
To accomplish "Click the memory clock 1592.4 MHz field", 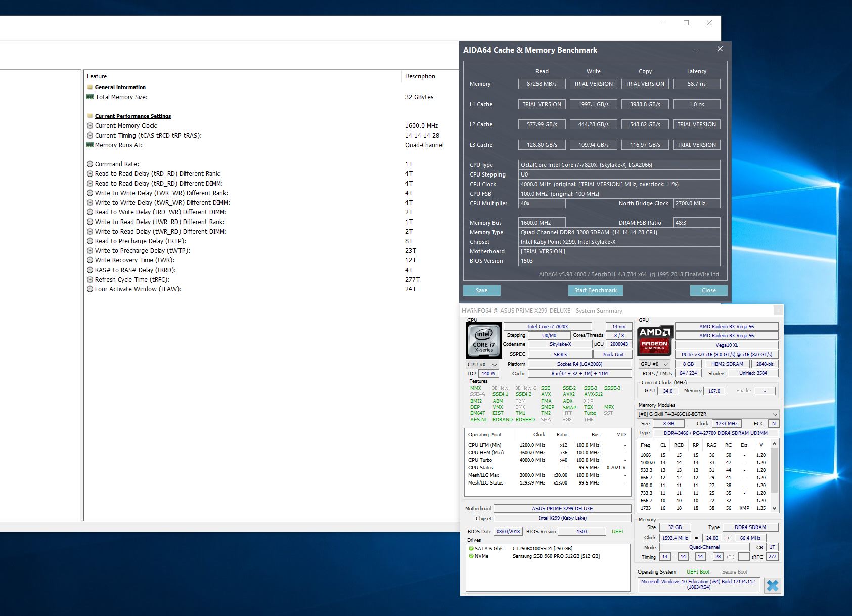I will pos(675,538).
